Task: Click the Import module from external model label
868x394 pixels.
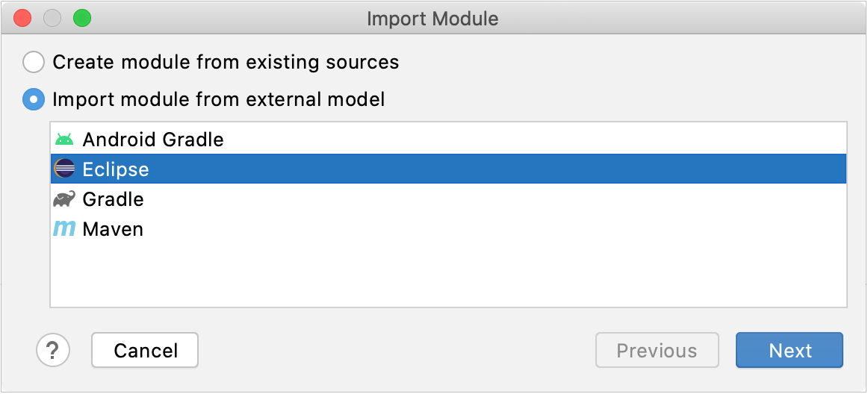Action: click(219, 99)
